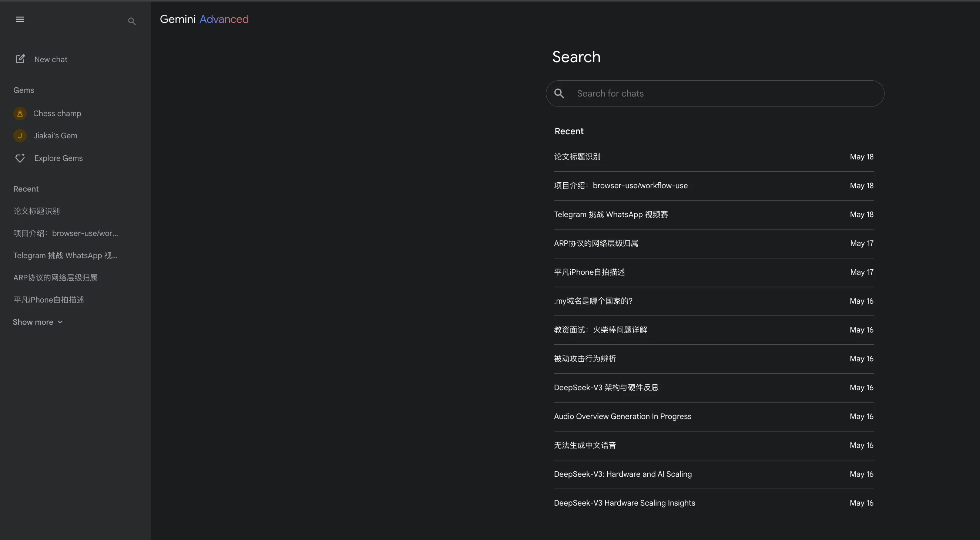Open search result 论文标题识别 from May 18
Screen dimensions: 980x540
(713, 157)
